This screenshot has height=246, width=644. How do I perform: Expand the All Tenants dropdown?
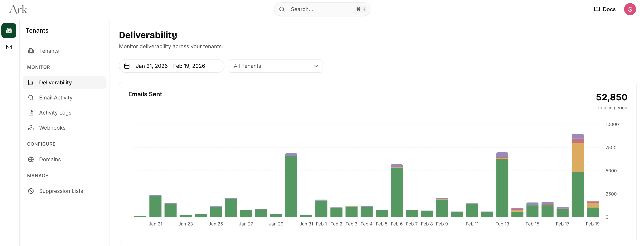[275, 66]
